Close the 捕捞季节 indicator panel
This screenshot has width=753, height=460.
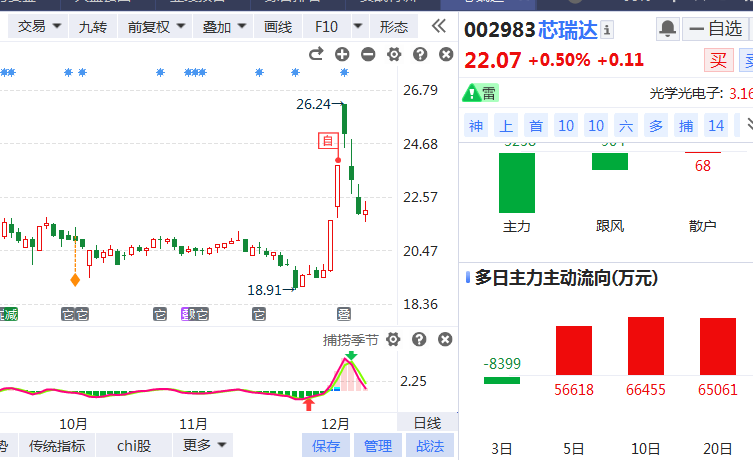[x=445, y=339]
